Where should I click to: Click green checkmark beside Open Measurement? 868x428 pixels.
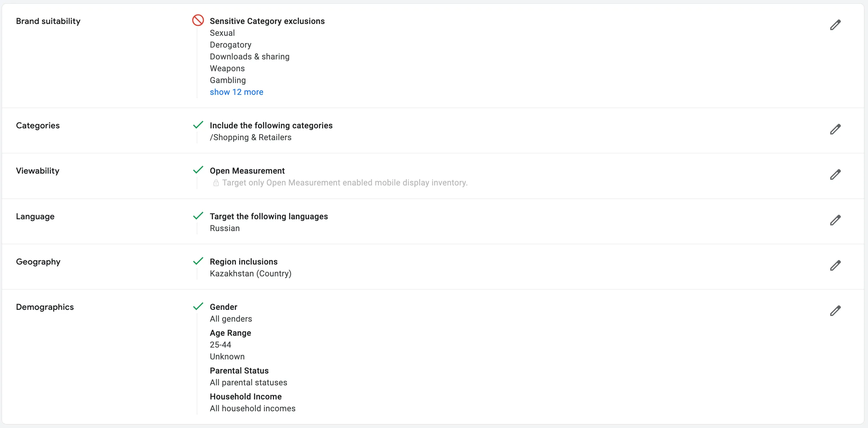click(198, 170)
